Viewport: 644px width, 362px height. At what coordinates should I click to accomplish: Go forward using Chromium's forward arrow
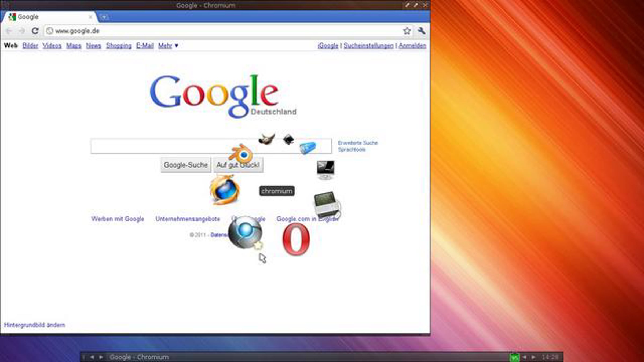[x=22, y=31]
